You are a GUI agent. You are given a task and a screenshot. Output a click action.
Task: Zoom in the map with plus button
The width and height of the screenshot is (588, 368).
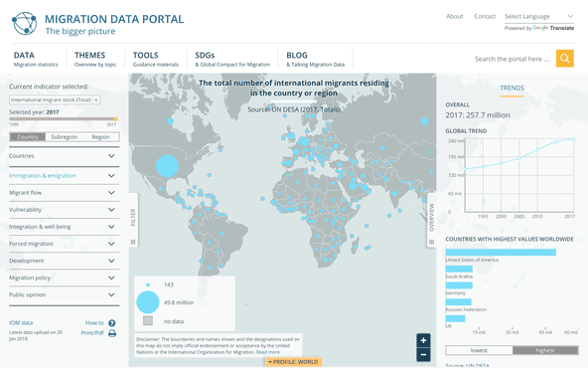[423, 340]
